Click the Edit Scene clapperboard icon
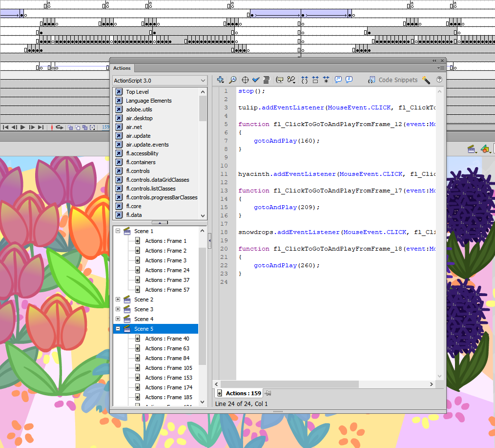 (472, 149)
